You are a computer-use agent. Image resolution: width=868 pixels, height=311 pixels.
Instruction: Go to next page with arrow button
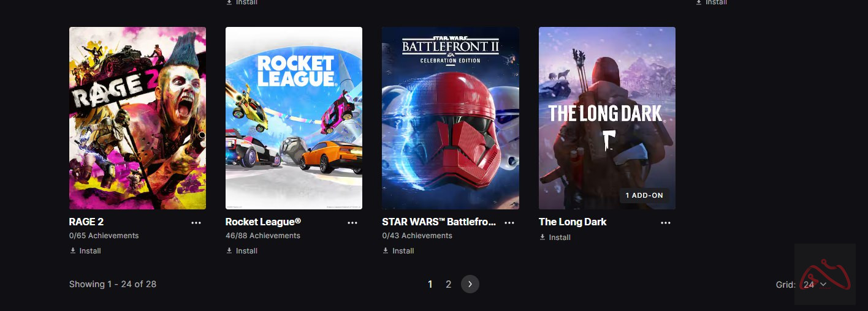point(470,284)
